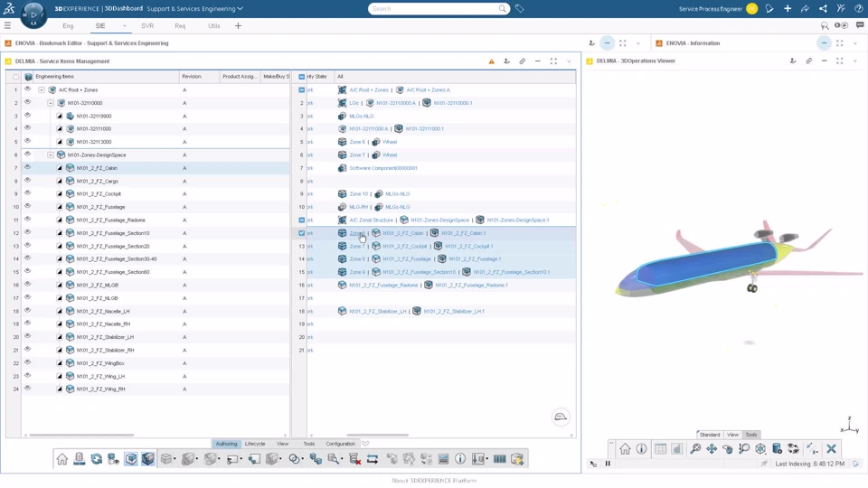Click the delete icon with red X
The width and height of the screenshot is (868, 488).
pos(354,459)
